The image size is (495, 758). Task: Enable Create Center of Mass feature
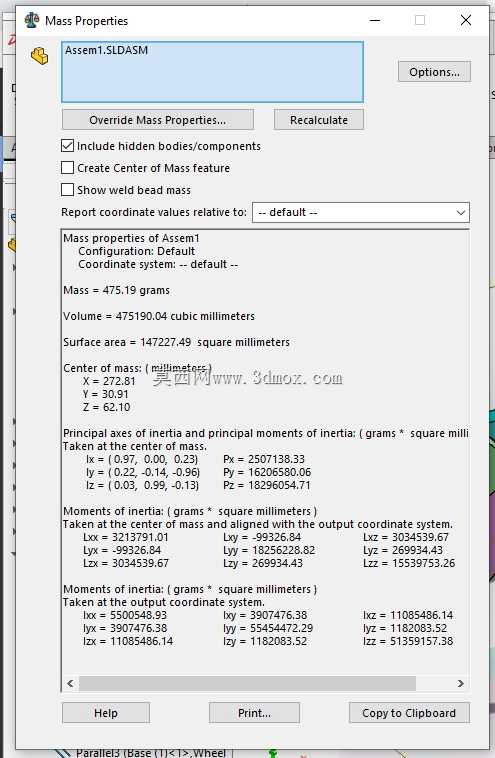coord(68,168)
